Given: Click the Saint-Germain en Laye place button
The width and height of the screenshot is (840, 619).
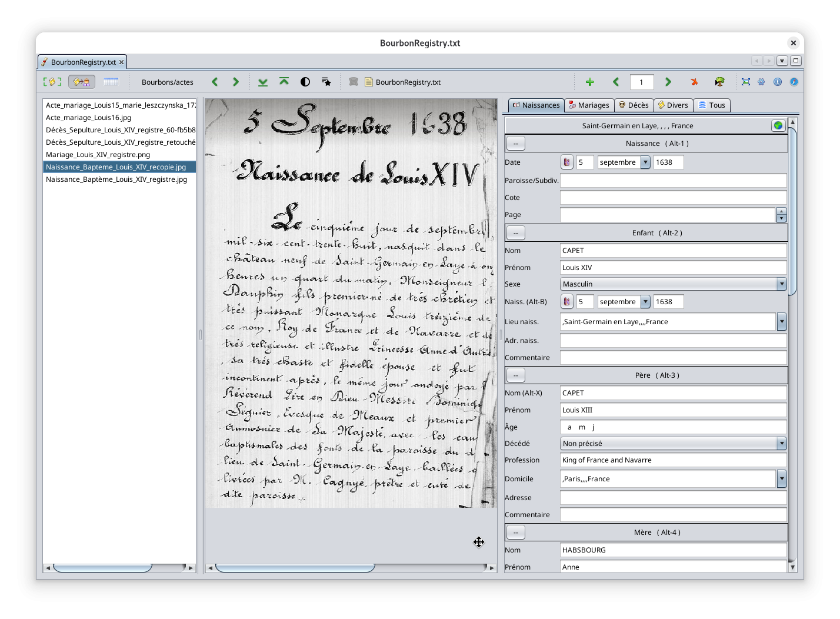Looking at the screenshot, I should tap(638, 125).
